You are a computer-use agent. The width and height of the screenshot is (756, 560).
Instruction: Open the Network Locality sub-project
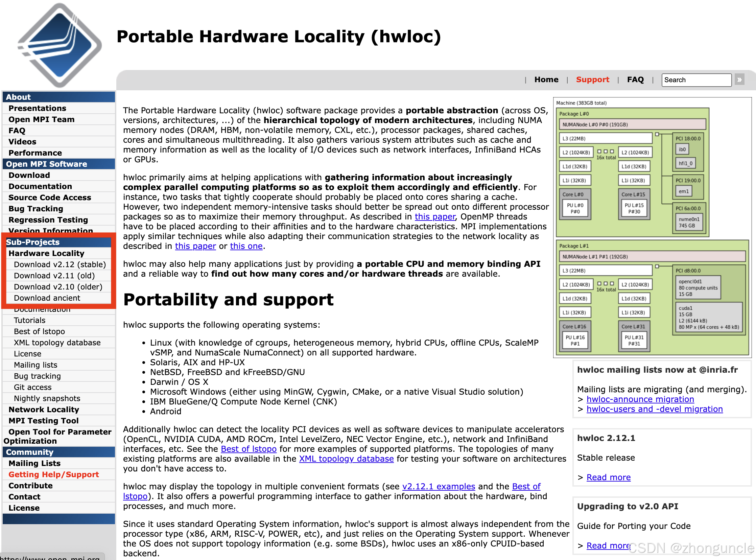coord(44,410)
